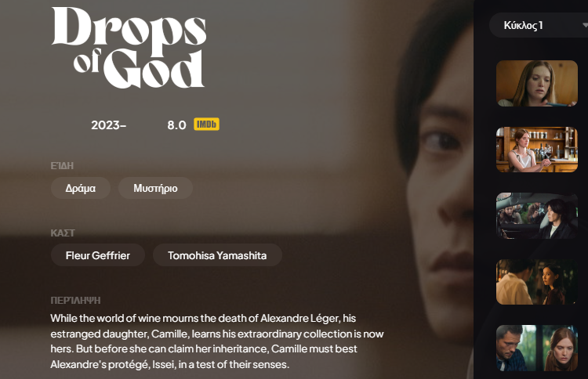Open cast member Tomohisa Yamashita
Viewport: 588px width, 379px height.
click(x=217, y=255)
